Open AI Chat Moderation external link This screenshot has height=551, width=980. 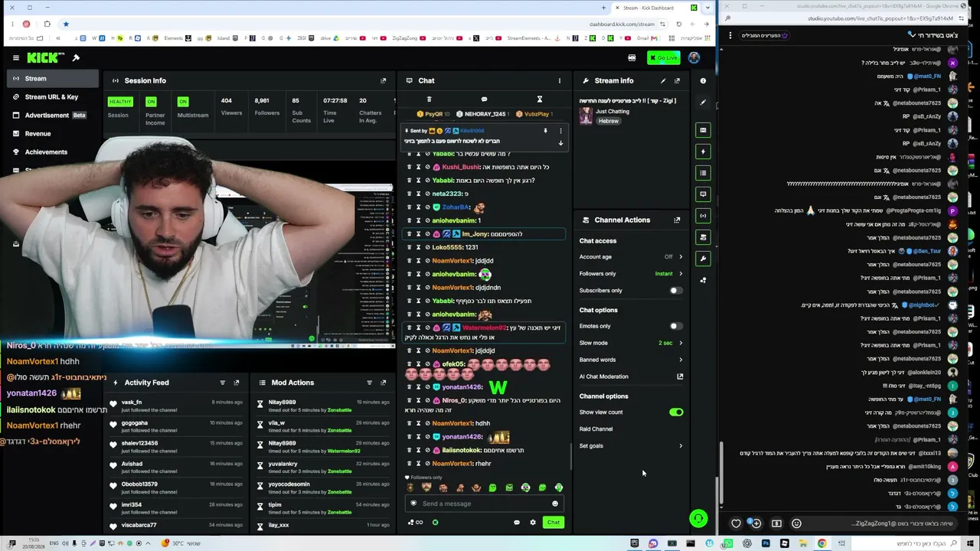[x=680, y=377]
